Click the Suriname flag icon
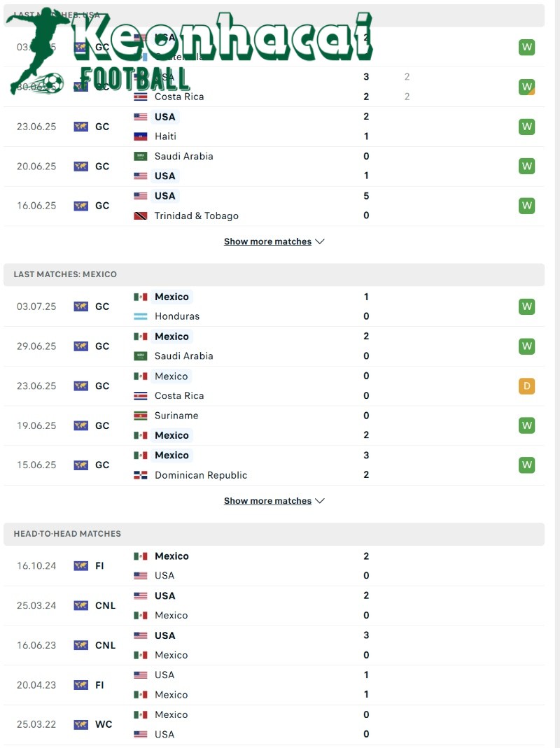The image size is (560, 748). click(141, 416)
